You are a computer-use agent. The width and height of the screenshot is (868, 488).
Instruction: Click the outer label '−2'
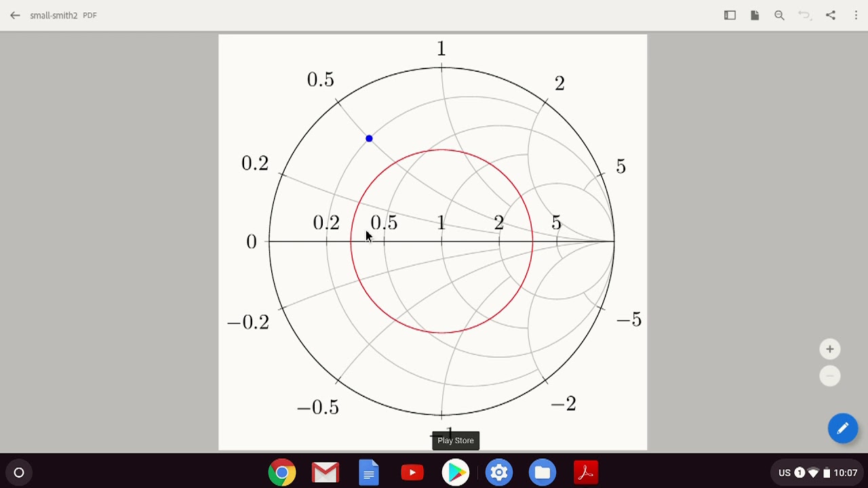564,404
